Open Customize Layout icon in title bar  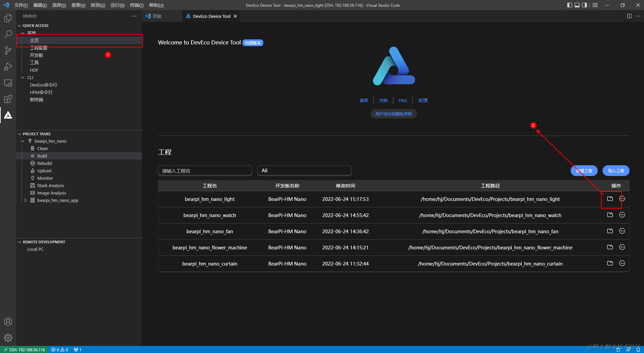pyautogui.click(x=595, y=5)
